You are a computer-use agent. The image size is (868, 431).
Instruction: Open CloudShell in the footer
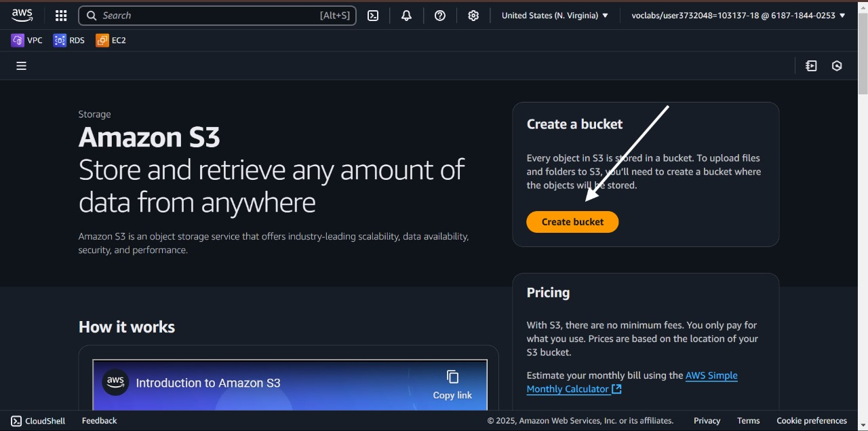click(x=39, y=421)
